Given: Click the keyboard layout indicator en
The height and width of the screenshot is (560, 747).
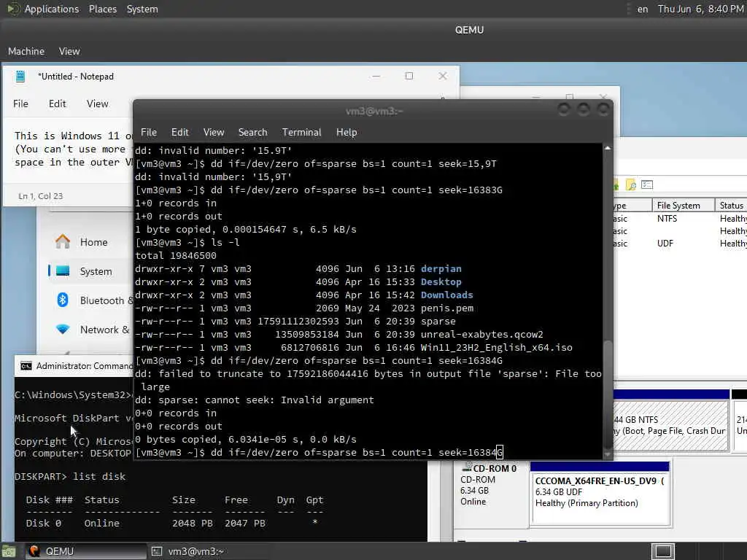Looking at the screenshot, I should pyautogui.click(x=642, y=9).
